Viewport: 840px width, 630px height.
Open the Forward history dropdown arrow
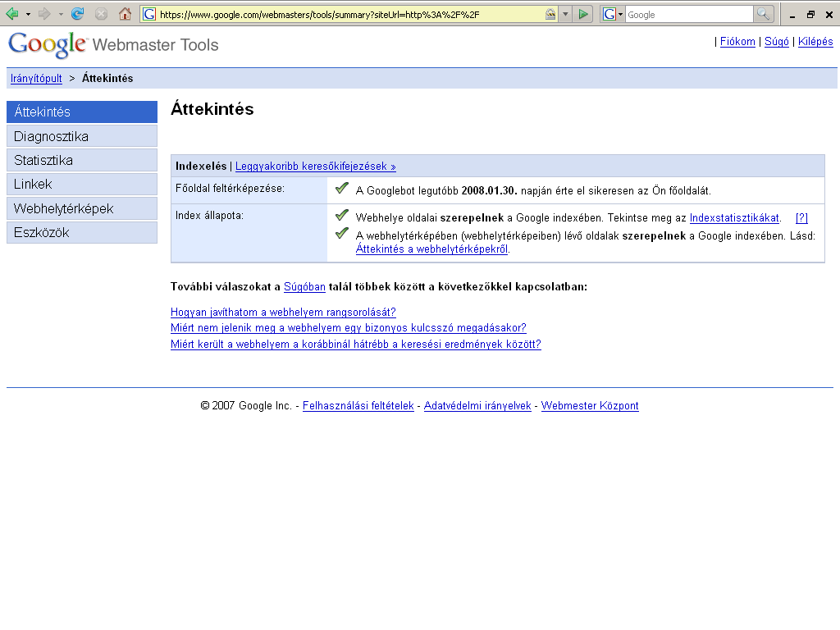point(61,15)
